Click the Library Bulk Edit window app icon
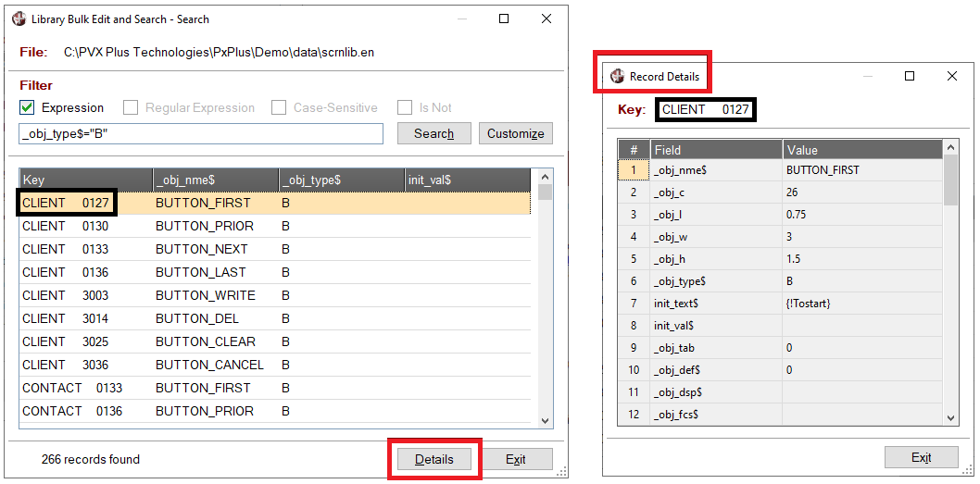This screenshot has width=980, height=484. tap(19, 19)
